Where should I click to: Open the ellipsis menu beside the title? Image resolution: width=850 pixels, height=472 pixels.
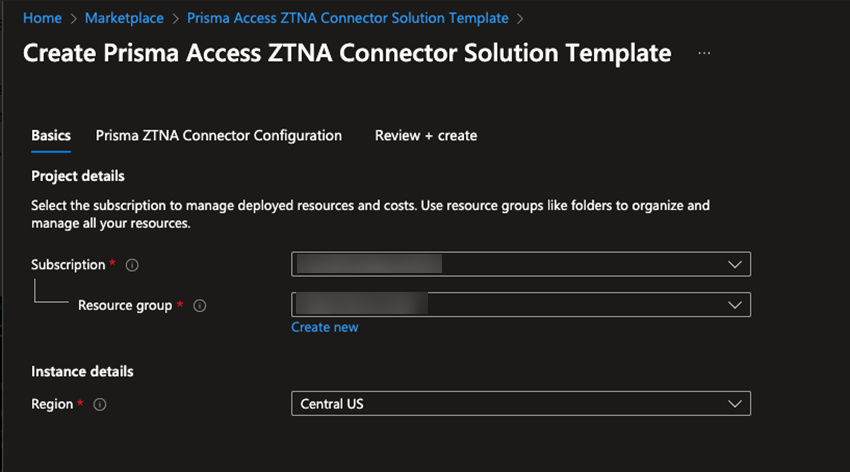click(704, 52)
